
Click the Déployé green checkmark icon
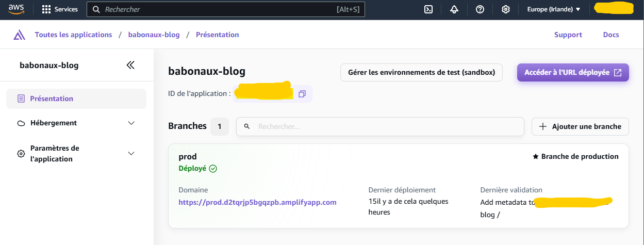[213, 168]
